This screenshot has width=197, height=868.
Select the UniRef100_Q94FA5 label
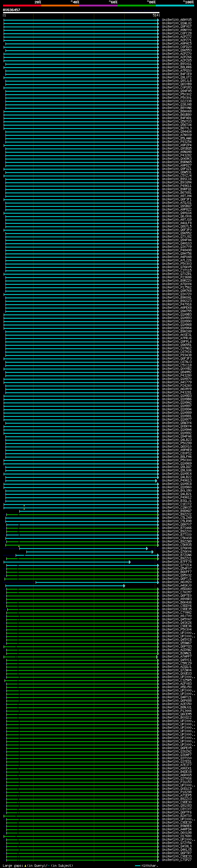point(176,91)
